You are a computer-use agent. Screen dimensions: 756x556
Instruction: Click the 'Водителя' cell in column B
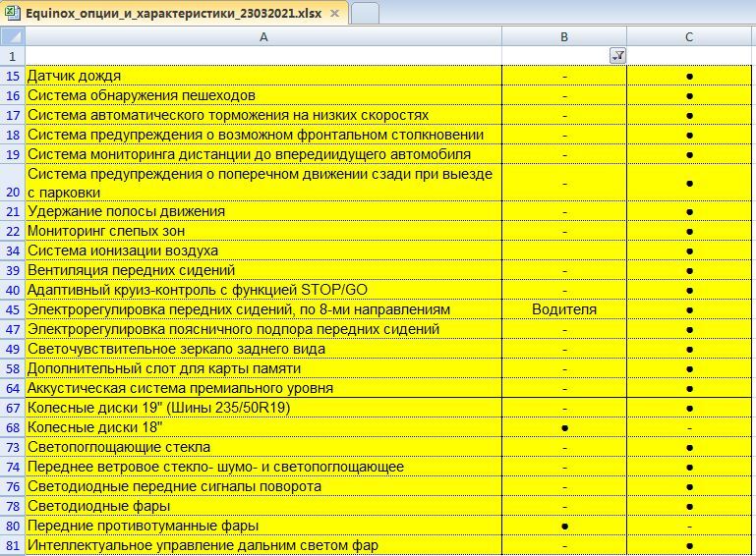pyautogui.click(x=563, y=309)
